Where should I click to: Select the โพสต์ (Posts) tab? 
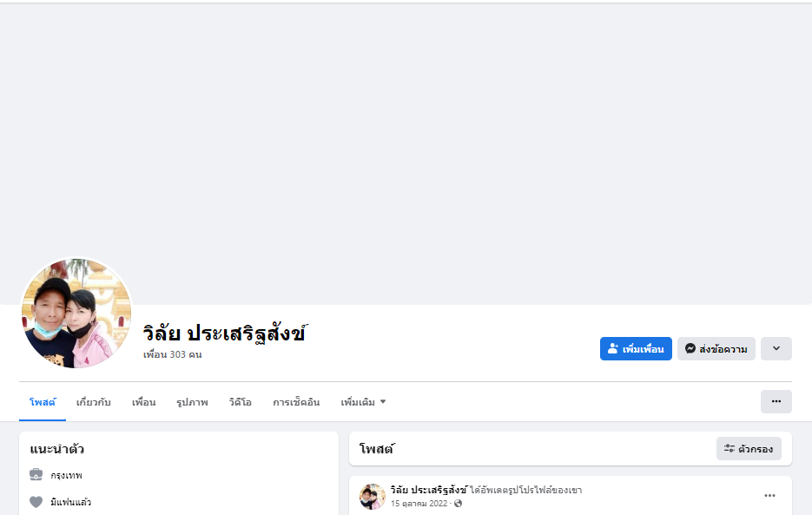click(42, 402)
